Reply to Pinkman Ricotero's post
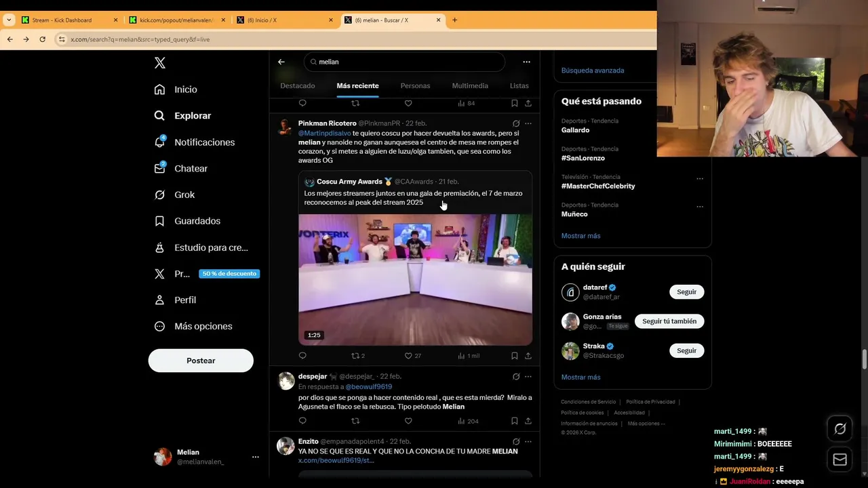The height and width of the screenshot is (488, 868). pos(302,356)
